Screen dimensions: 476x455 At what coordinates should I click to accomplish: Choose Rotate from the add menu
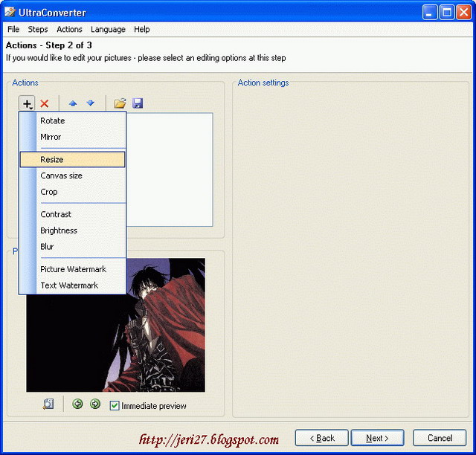[x=73, y=120]
